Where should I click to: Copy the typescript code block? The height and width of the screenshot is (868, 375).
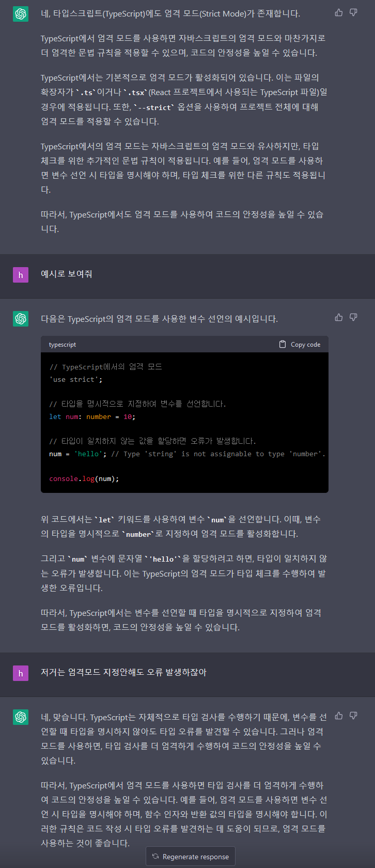click(300, 345)
